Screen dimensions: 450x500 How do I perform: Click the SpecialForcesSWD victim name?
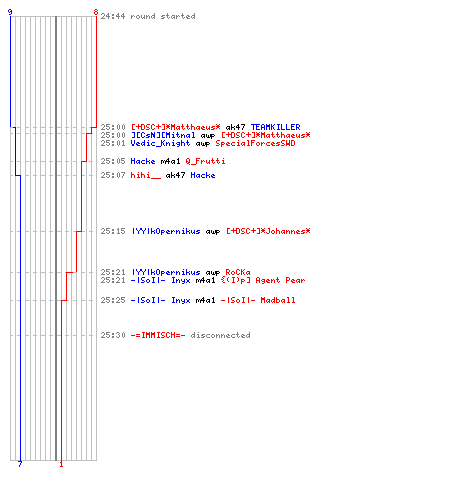point(255,143)
